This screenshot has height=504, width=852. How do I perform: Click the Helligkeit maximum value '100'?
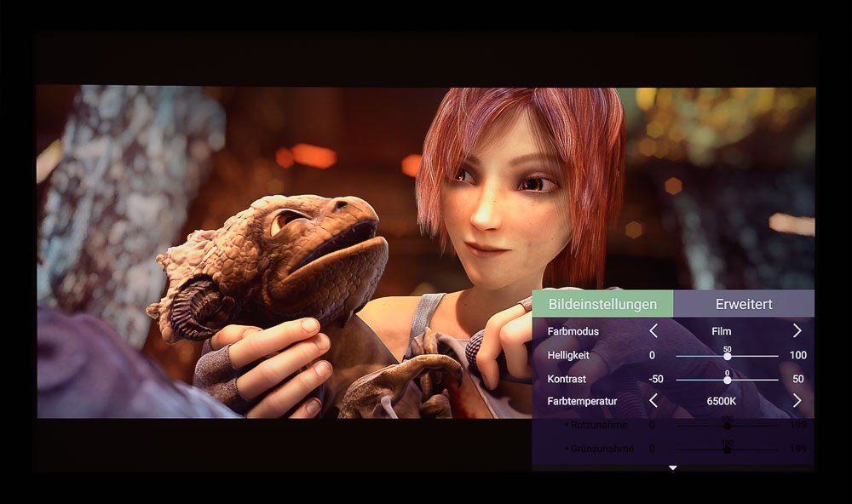(x=797, y=355)
